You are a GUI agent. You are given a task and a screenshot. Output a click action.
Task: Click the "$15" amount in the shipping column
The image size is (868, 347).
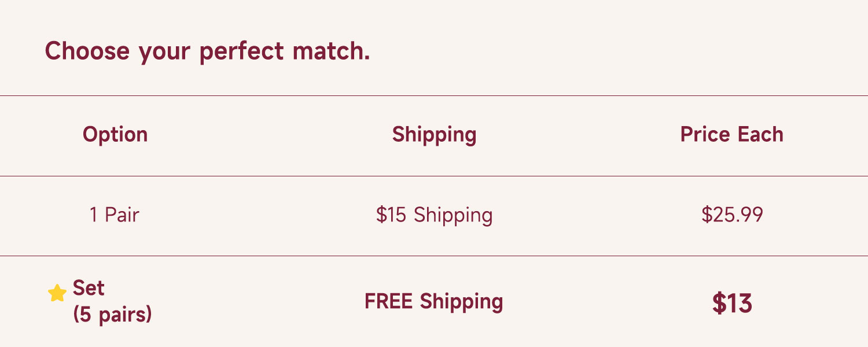392,215
